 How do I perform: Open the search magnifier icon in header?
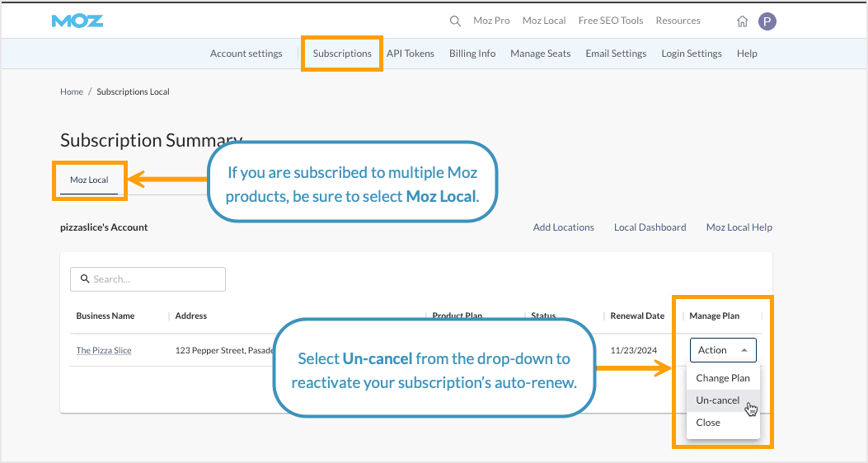tap(455, 21)
